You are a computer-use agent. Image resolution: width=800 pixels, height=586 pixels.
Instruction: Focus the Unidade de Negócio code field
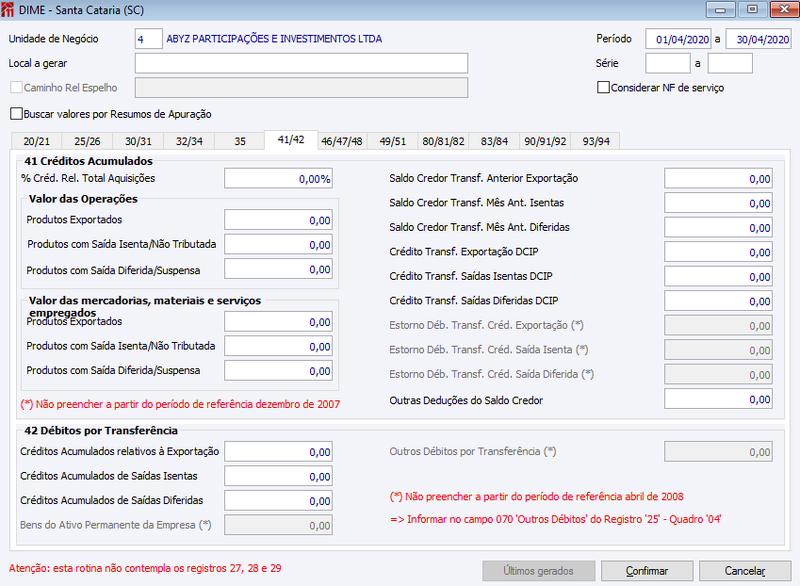tap(148, 39)
